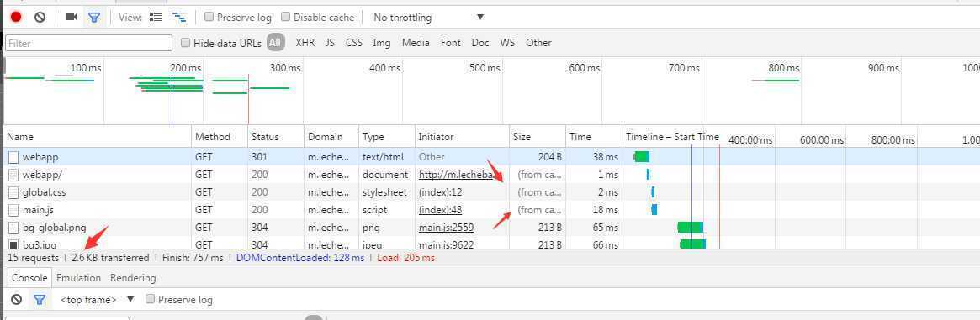Switch to waterfall overview view icon
The image size is (980, 320).
click(178, 18)
